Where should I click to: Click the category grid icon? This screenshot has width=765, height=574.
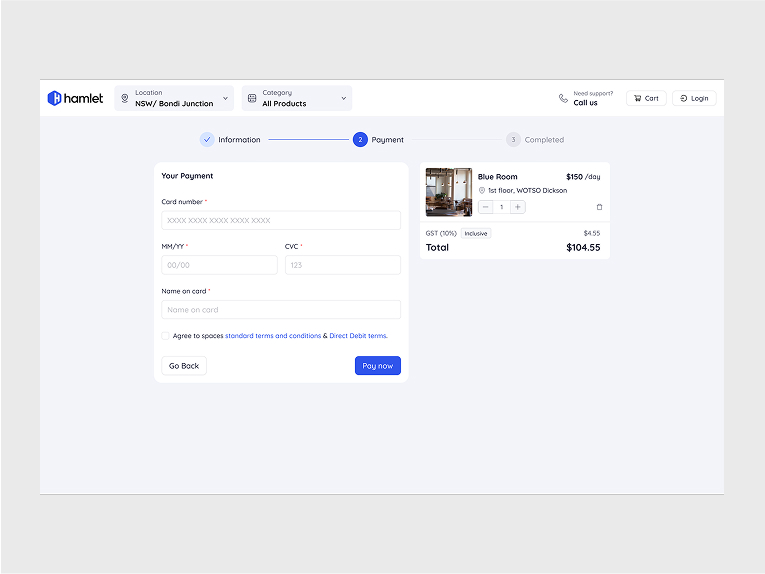coord(252,98)
